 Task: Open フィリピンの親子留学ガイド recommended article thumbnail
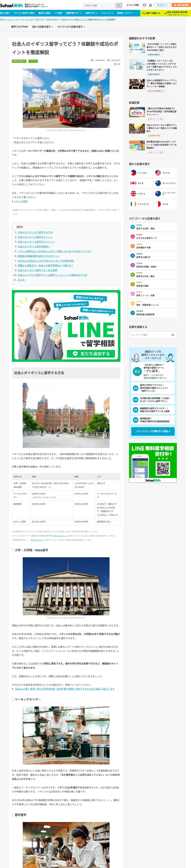point(137,48)
